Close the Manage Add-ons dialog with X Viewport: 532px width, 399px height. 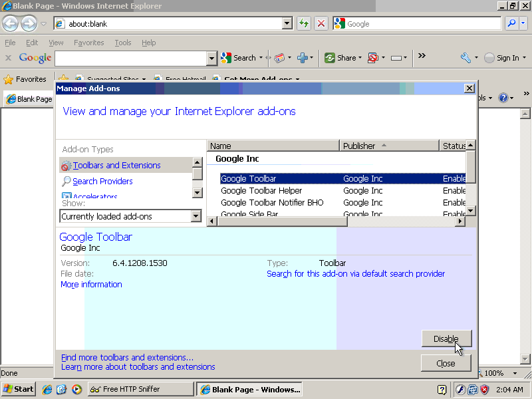tap(469, 88)
